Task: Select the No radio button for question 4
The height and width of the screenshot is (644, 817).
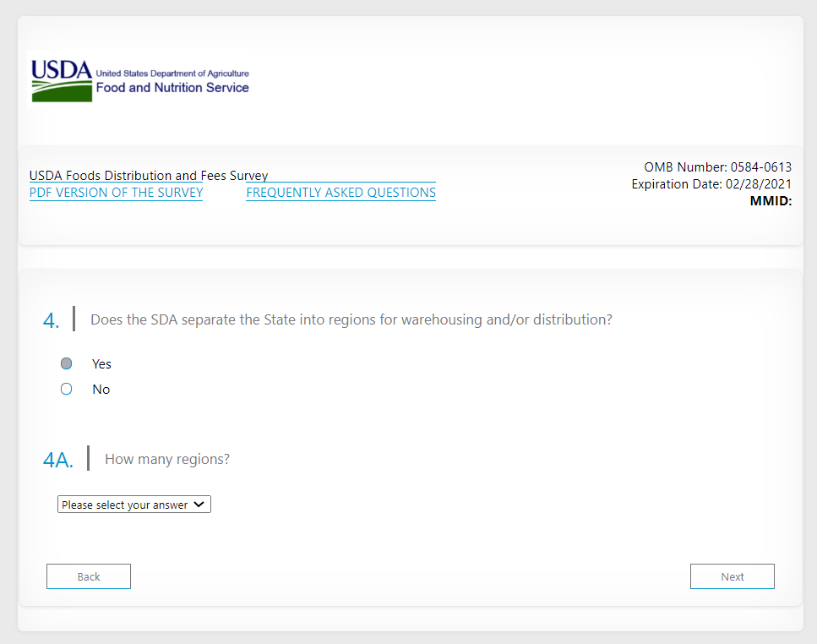Action: [66, 390]
